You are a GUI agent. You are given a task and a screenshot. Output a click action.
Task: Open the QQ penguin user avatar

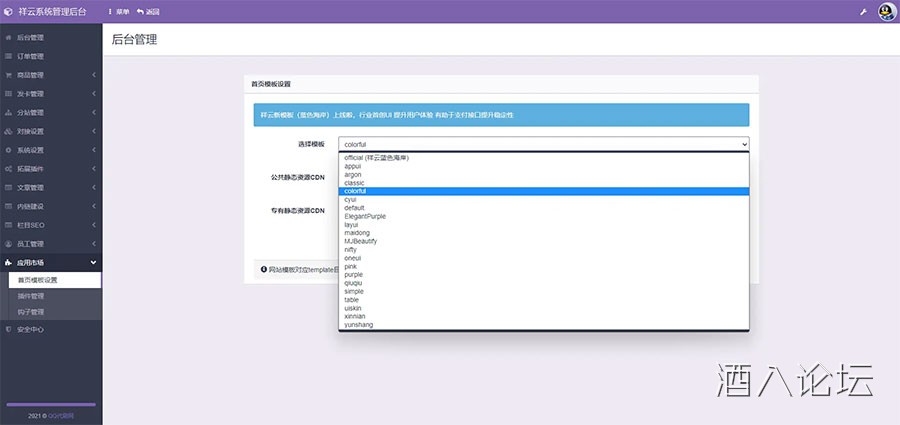pos(886,11)
